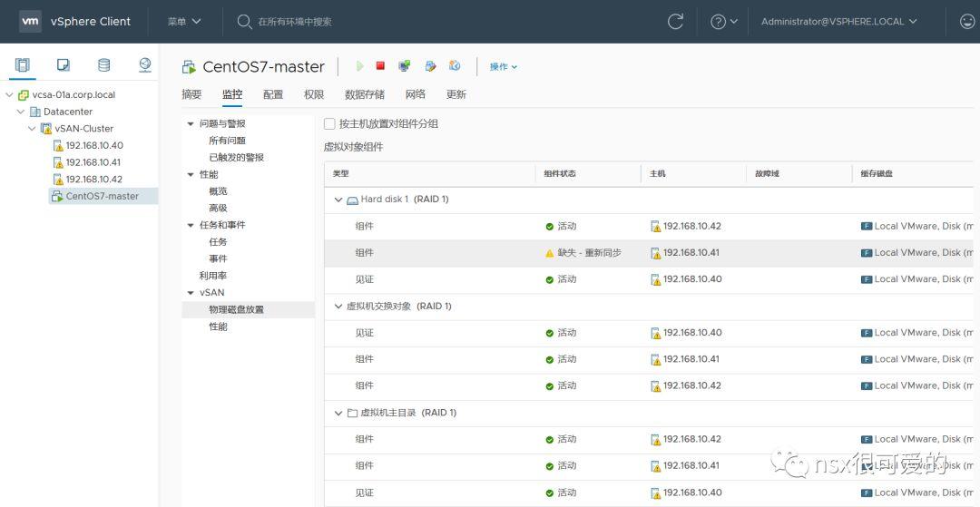The image size is (980, 507).
Task: Enable 按主机放置对组件分组 checkbox
Action: [329, 123]
